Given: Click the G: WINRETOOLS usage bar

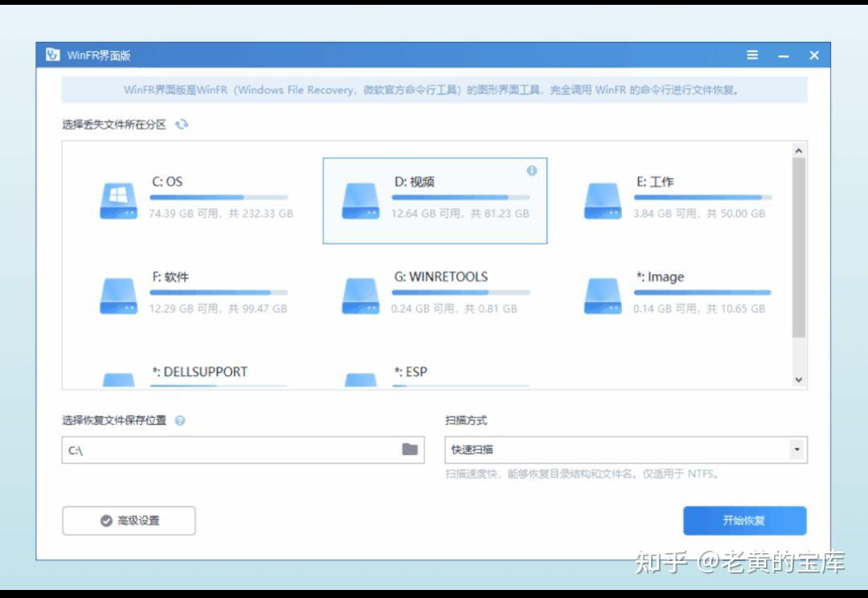Looking at the screenshot, I should (461, 293).
